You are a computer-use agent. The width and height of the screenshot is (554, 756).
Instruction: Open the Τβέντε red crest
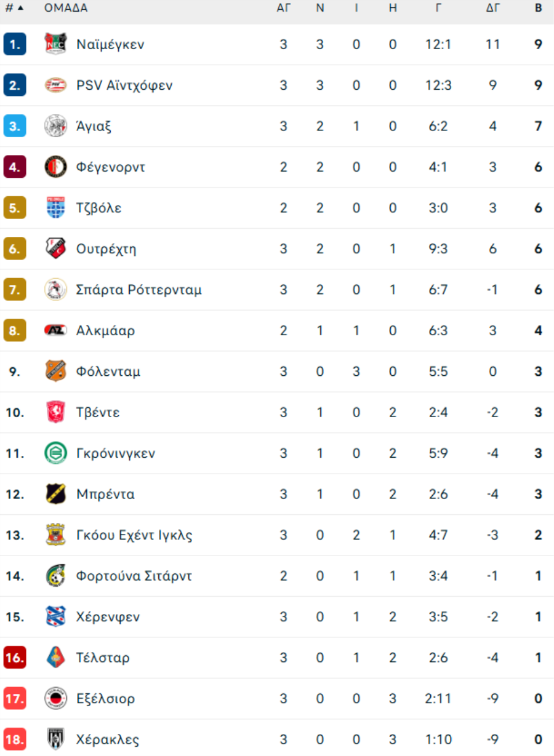click(x=55, y=412)
